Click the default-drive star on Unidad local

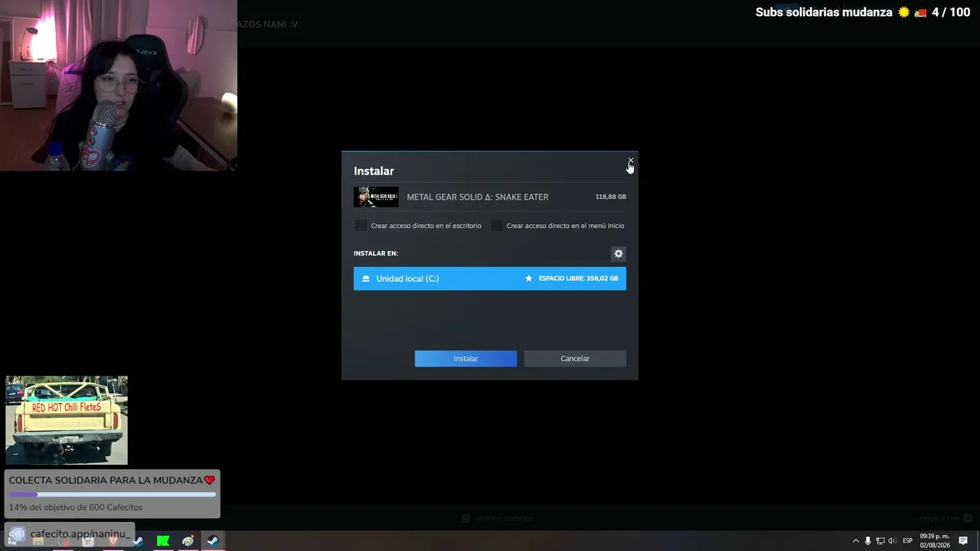(528, 279)
